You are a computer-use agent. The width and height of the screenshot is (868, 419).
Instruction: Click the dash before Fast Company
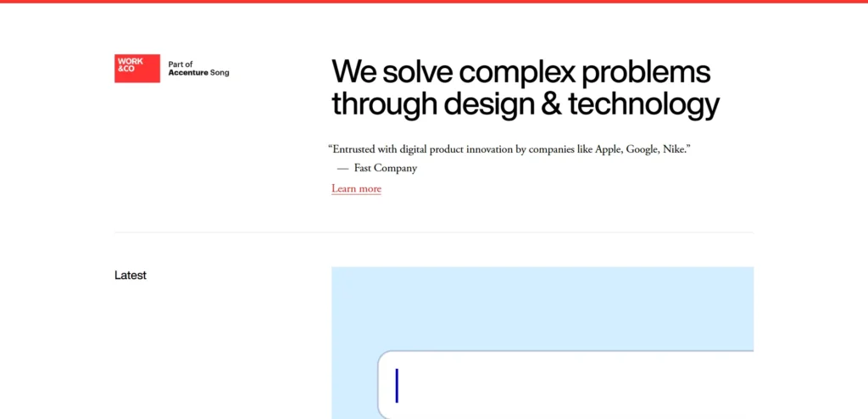[x=342, y=169]
